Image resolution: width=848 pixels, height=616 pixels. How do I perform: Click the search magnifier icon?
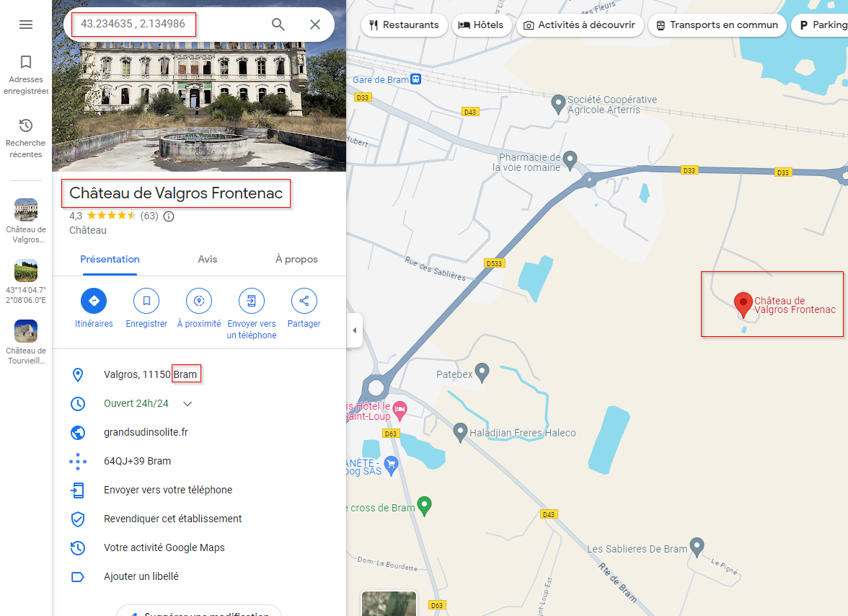coord(278,25)
